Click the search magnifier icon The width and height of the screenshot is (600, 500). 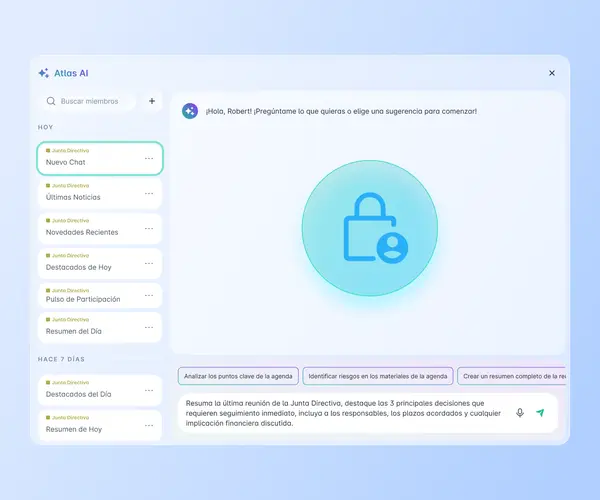click(x=51, y=101)
